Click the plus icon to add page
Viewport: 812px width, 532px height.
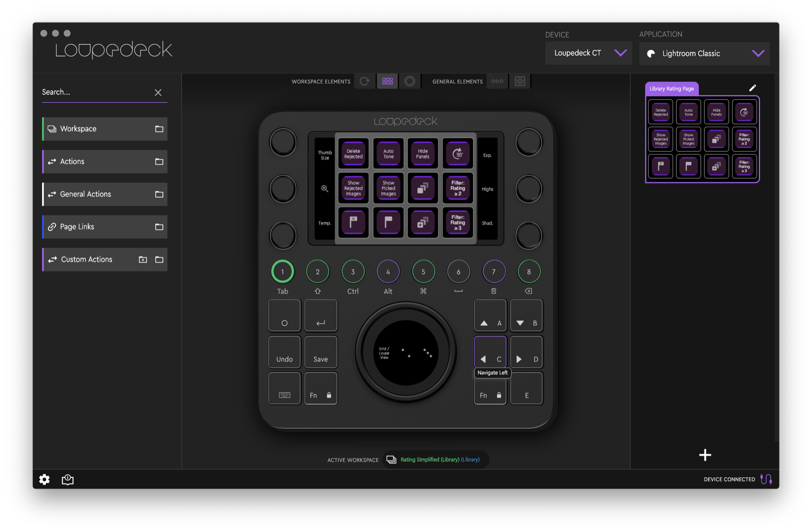click(x=705, y=455)
